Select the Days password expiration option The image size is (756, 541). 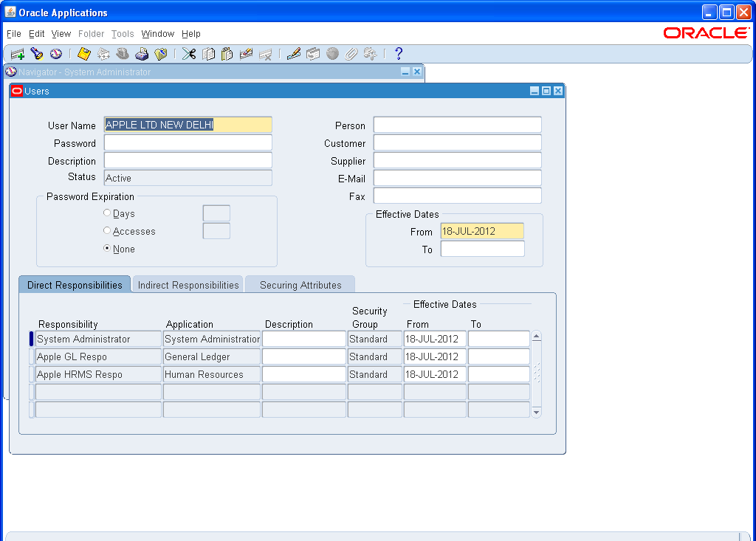(106, 213)
